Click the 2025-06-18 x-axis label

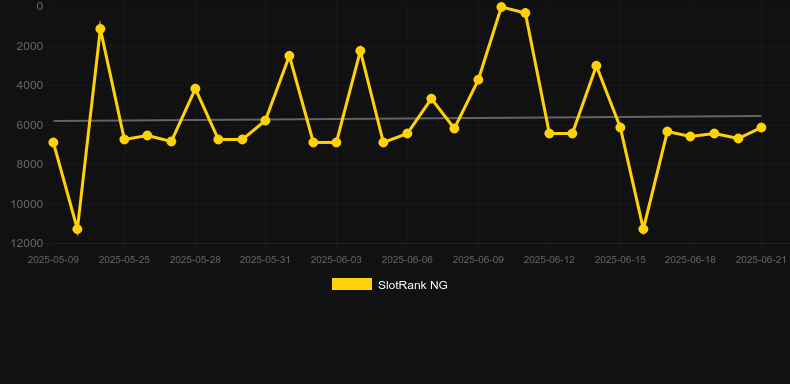pyautogui.click(x=690, y=260)
